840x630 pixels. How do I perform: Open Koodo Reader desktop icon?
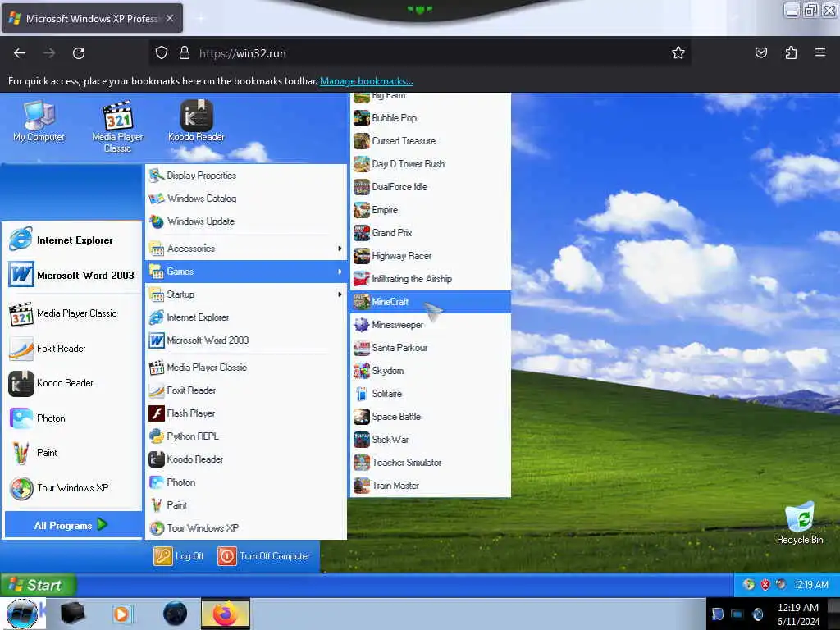[196, 121]
